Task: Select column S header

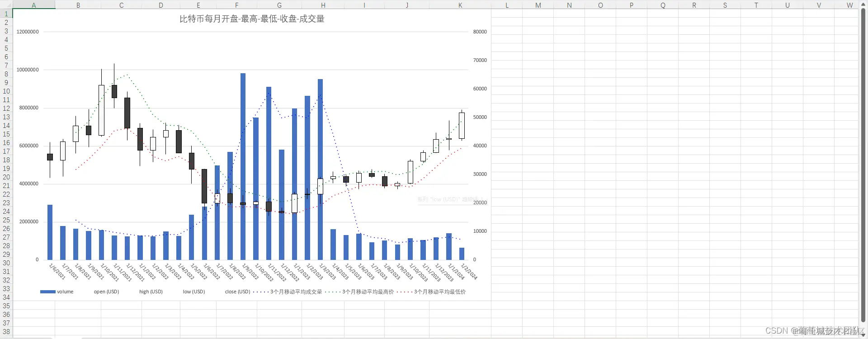Action: tap(725, 5)
